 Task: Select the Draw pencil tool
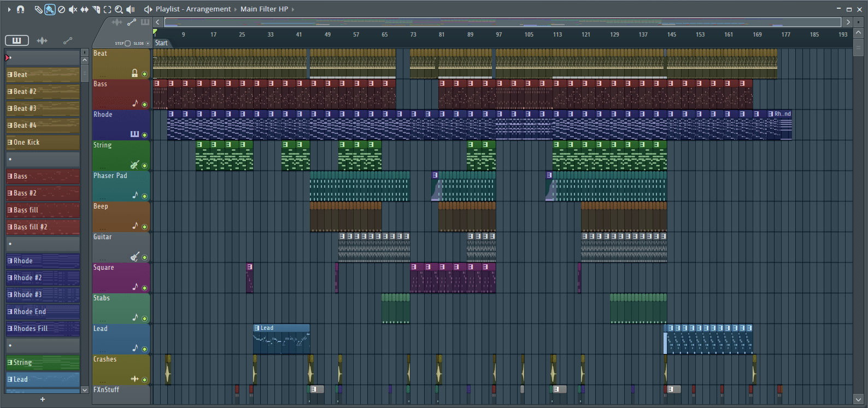38,9
